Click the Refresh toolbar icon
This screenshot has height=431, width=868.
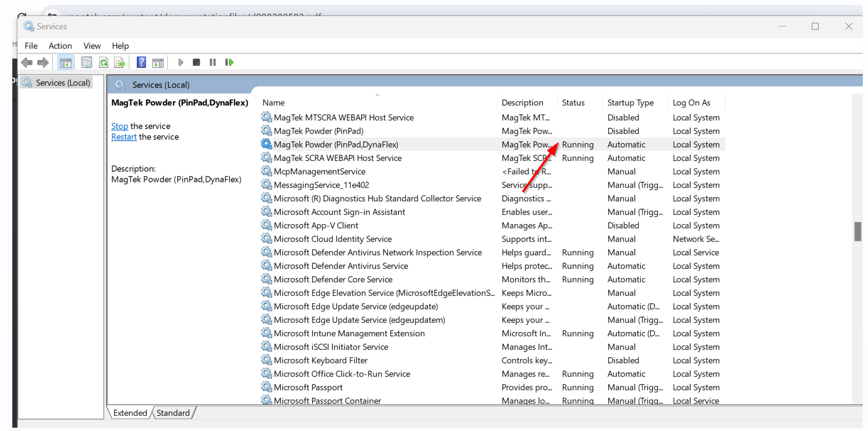click(104, 62)
